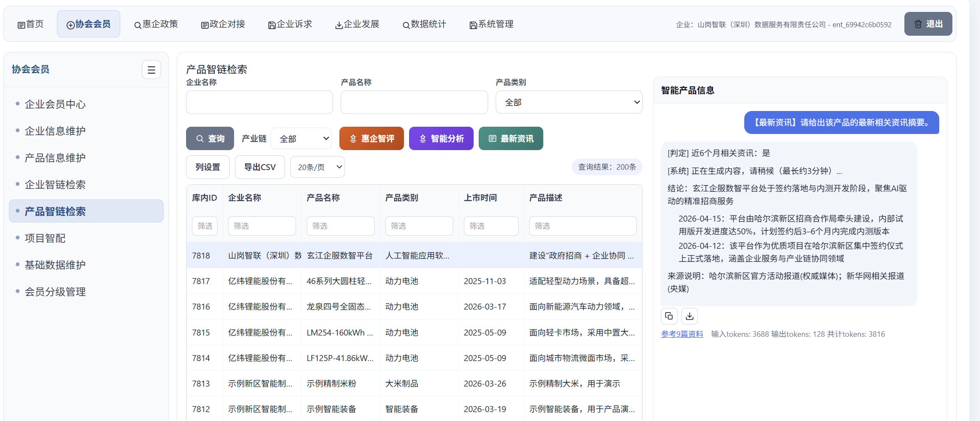The image size is (980, 421).
Task: Click the 企业名称 column filter box
Action: tap(262, 226)
